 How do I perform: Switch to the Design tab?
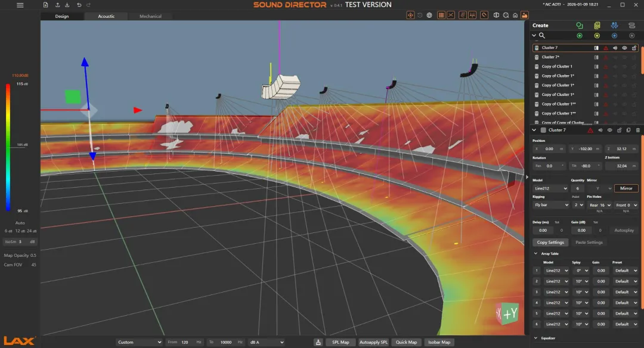62,17
